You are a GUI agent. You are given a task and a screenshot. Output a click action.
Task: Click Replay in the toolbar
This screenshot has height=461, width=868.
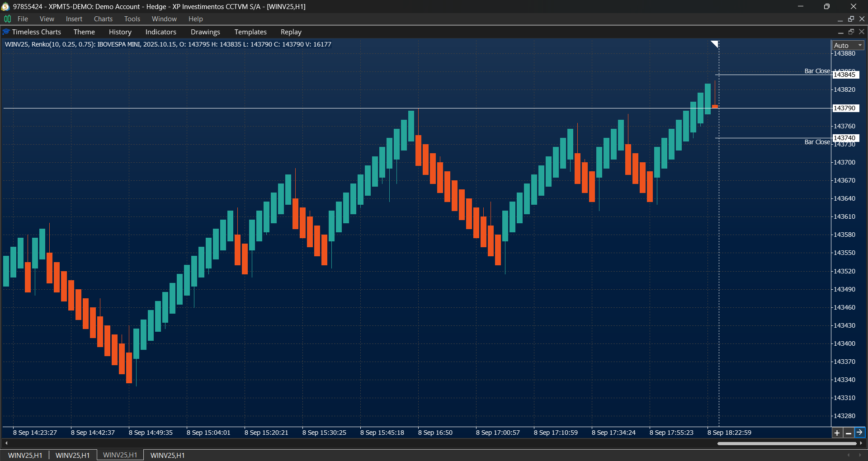[291, 32]
